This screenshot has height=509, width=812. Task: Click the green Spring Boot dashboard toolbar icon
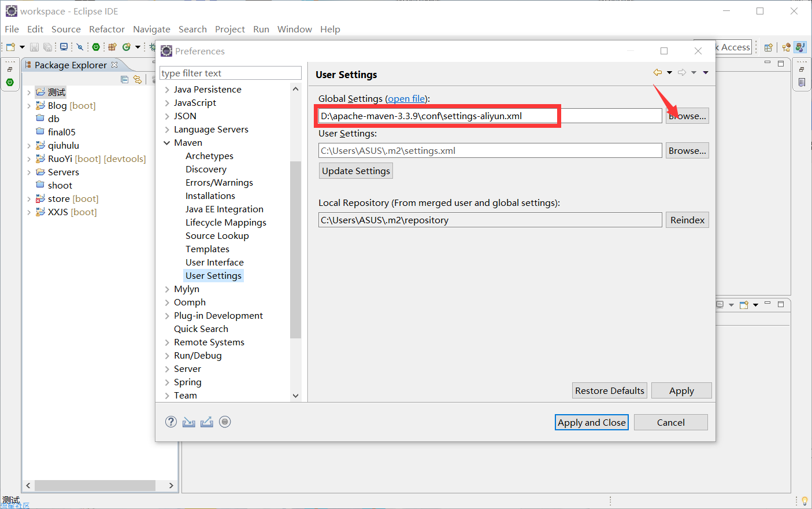tap(96, 47)
